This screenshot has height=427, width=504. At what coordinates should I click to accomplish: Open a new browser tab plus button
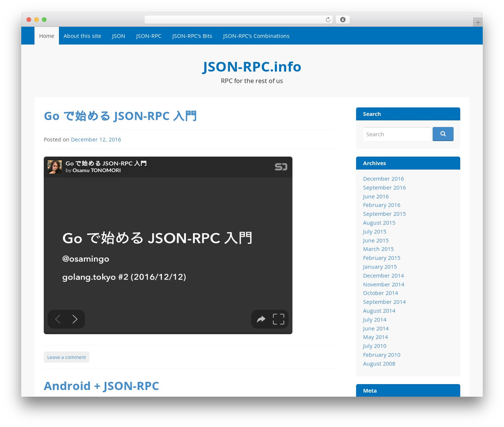[478, 22]
